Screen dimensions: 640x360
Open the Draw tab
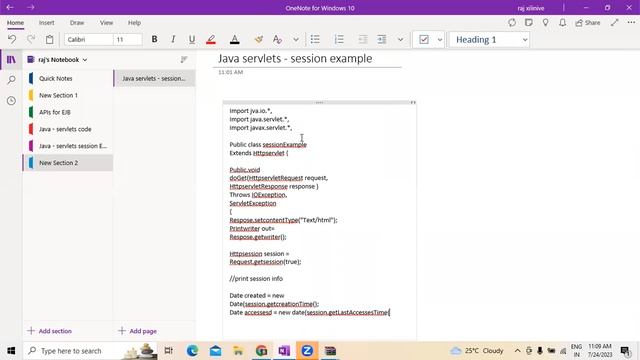77,23
